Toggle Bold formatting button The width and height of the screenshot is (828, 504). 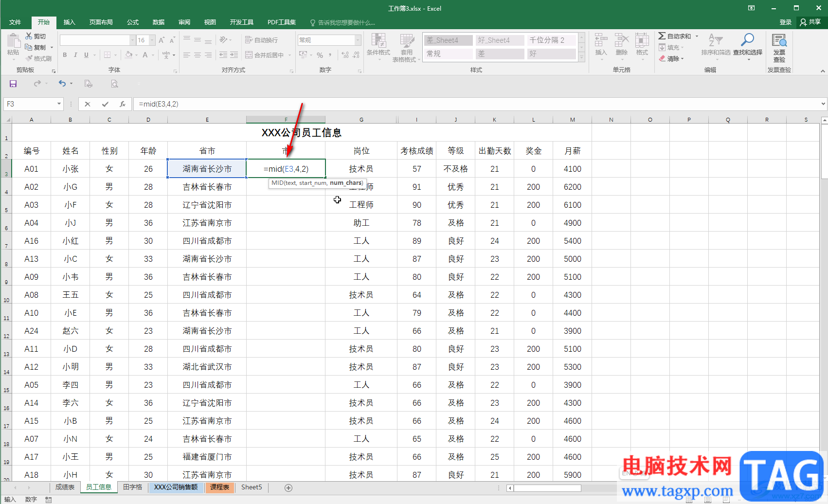pos(65,55)
